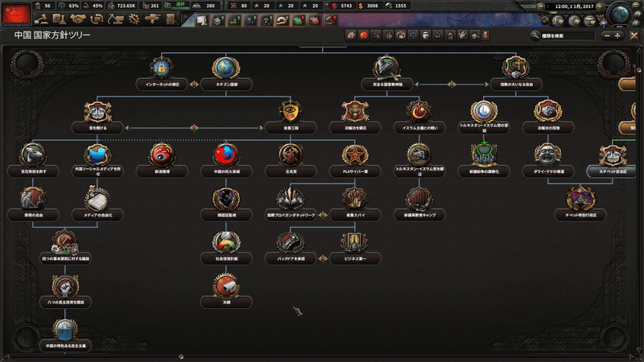The height and width of the screenshot is (362, 644).
Task: Select the 完全な国家無神論 focus
Action: [x=387, y=74]
